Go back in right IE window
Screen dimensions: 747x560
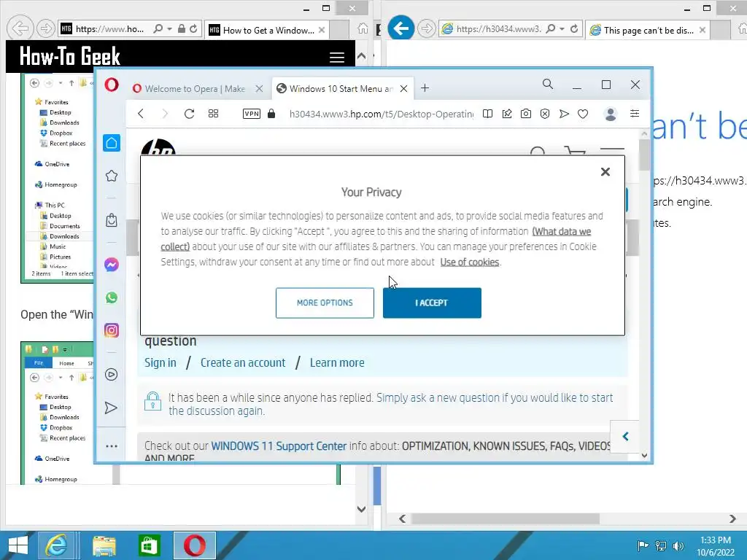click(400, 28)
